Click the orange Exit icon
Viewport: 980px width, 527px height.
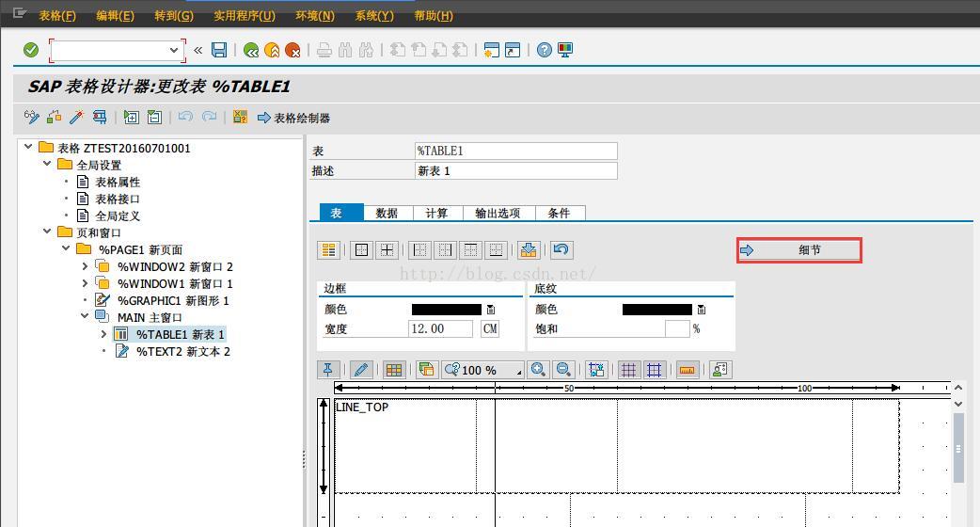click(x=272, y=50)
